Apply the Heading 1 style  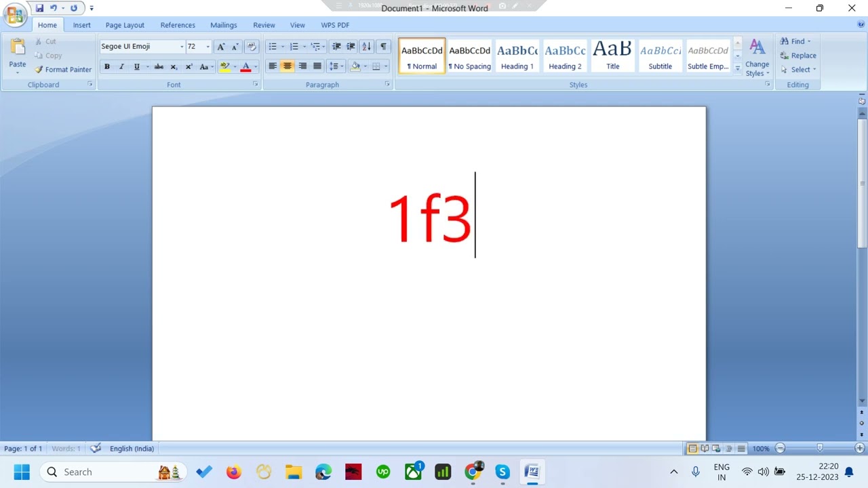coord(517,55)
